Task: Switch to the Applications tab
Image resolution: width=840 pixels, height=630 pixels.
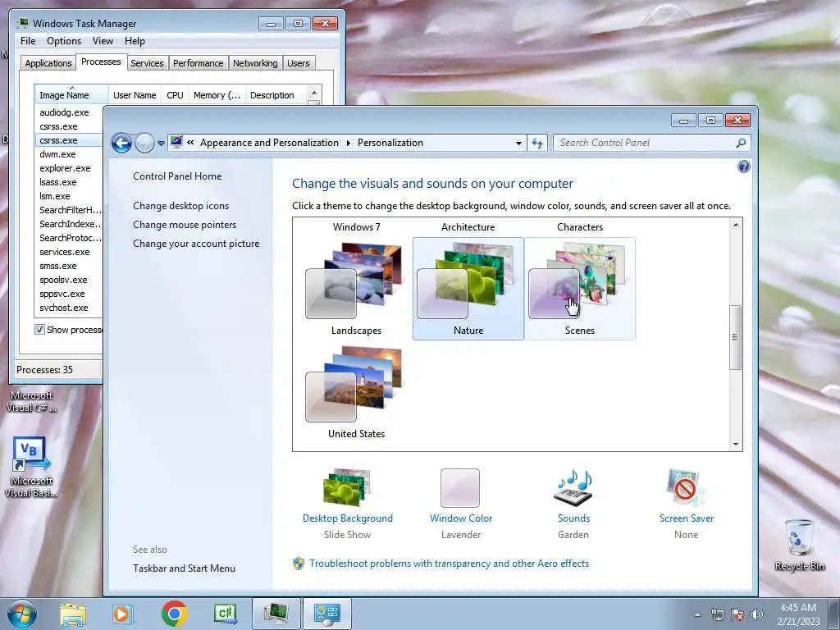Action: [x=48, y=63]
